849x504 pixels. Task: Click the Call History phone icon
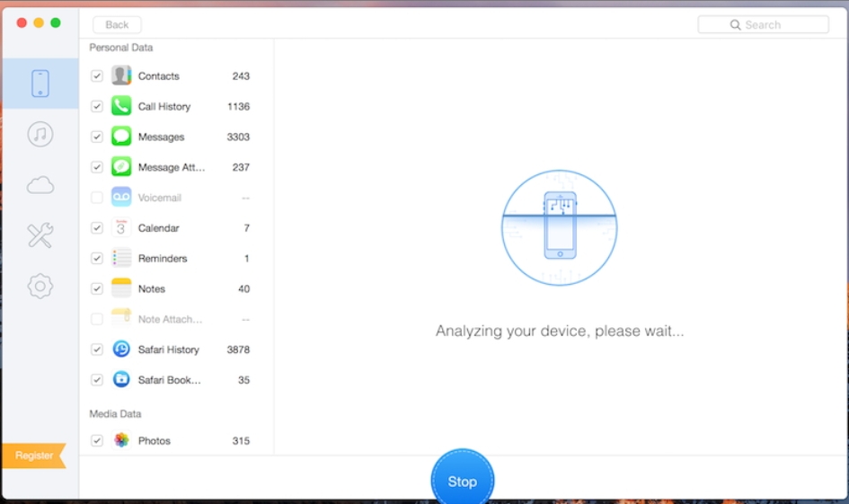(121, 106)
